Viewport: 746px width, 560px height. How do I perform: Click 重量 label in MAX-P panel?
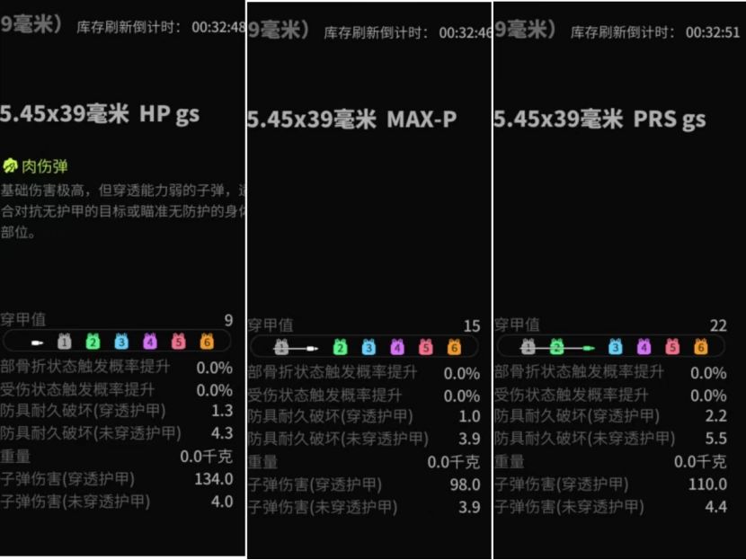coord(262,462)
